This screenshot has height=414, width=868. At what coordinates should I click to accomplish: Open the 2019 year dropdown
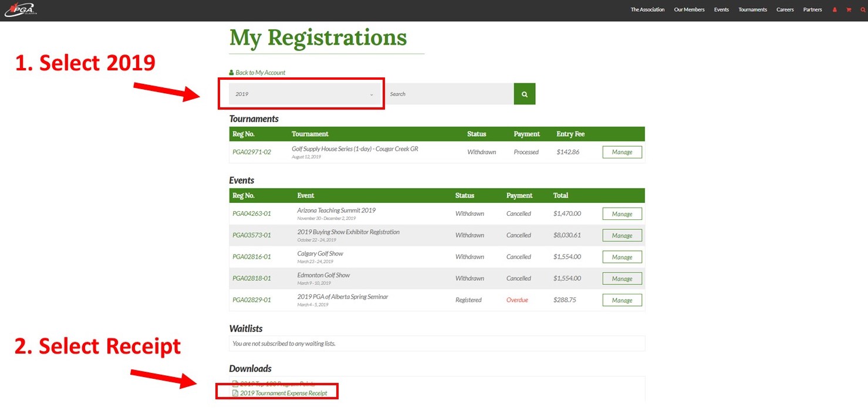tap(304, 94)
